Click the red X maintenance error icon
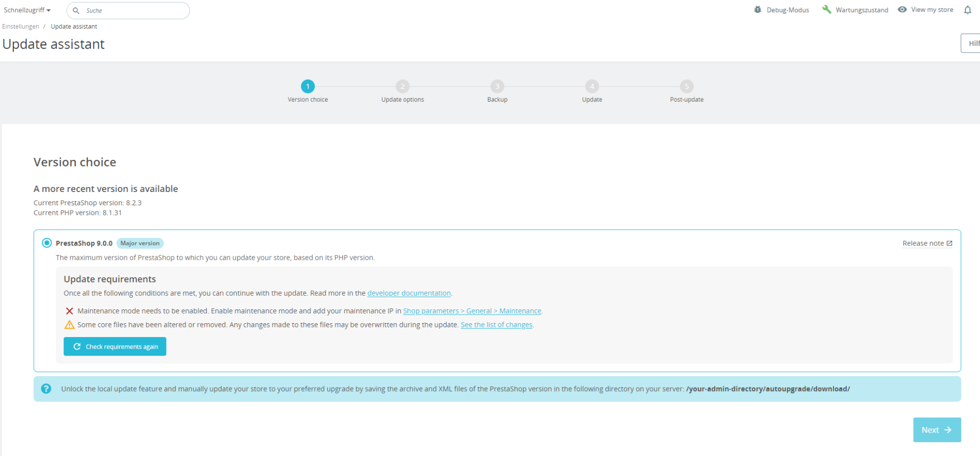The width and height of the screenshot is (980, 456). (x=69, y=311)
